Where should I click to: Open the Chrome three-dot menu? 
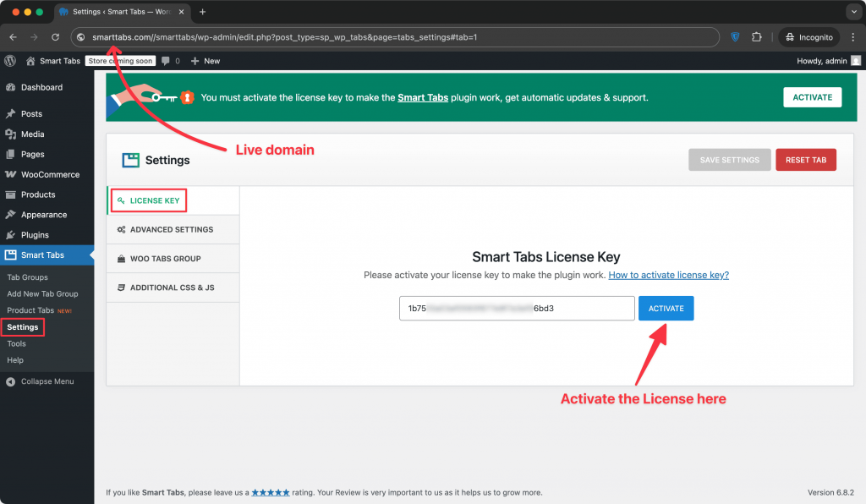[x=852, y=37]
